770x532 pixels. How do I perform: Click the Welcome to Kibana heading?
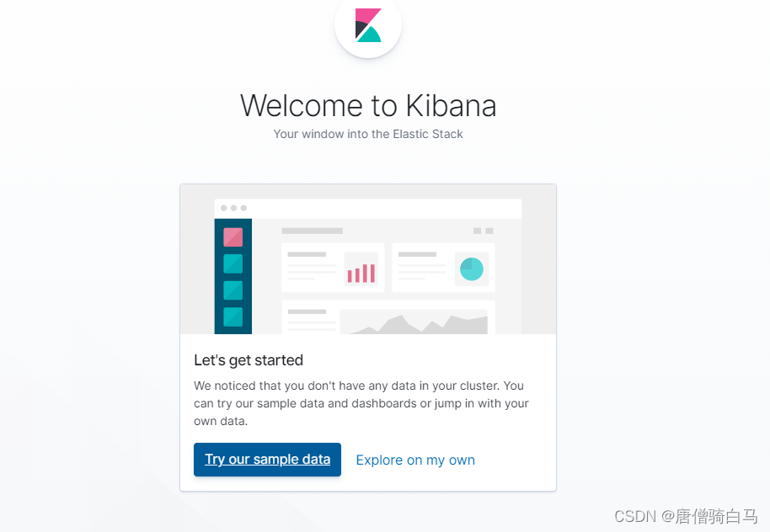point(368,105)
